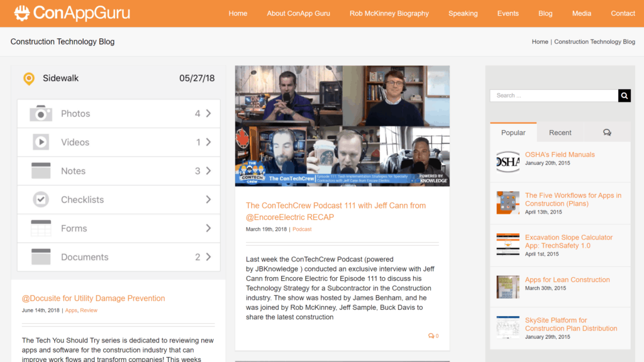
Task: Open the Home menu item
Action: tap(238, 14)
